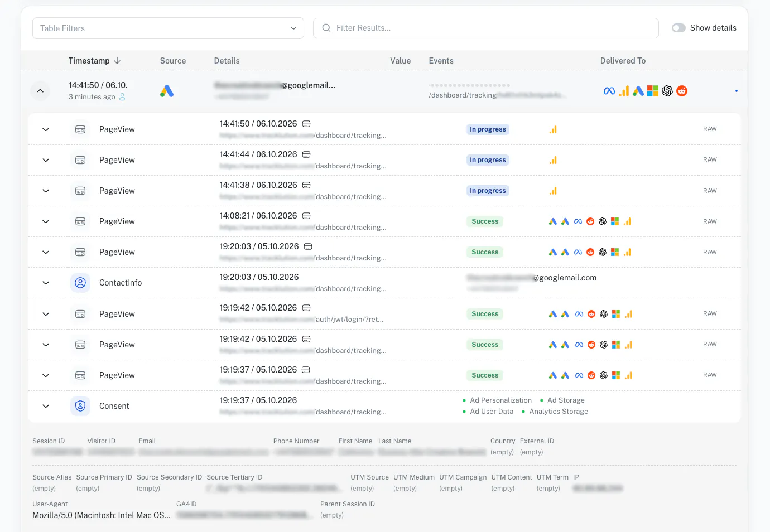Click the Microsoft icon in the 19:20:03 PageView row
This screenshot has width=770, height=532.
[x=615, y=252]
